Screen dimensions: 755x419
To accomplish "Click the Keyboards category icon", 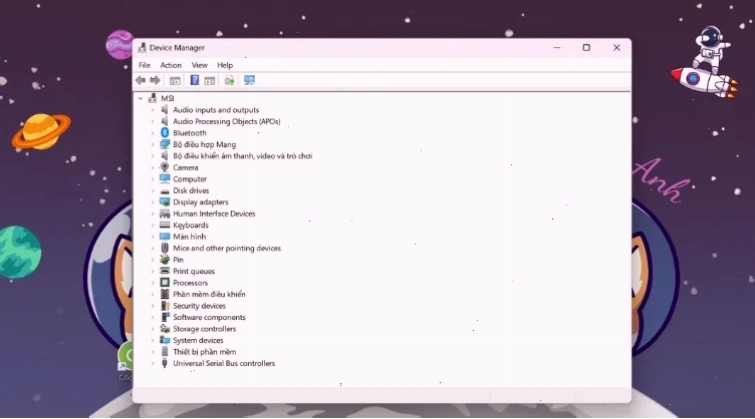I will click(x=165, y=225).
